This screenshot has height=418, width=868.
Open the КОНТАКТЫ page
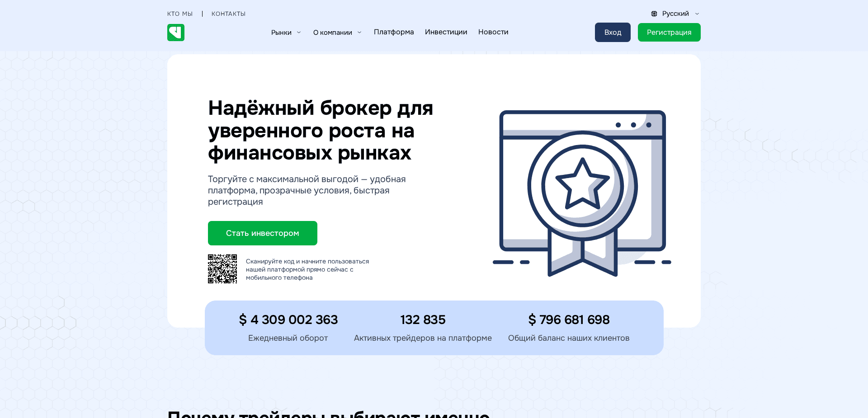click(x=228, y=14)
